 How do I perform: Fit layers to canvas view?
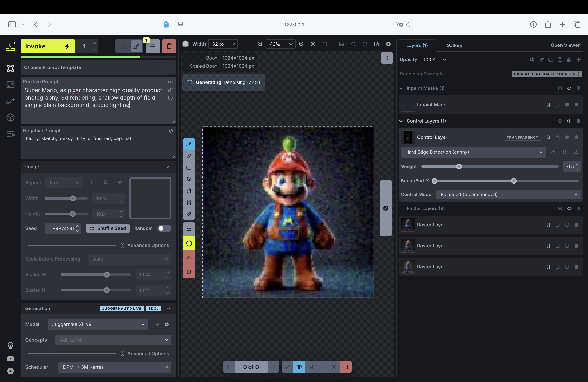tap(313, 44)
